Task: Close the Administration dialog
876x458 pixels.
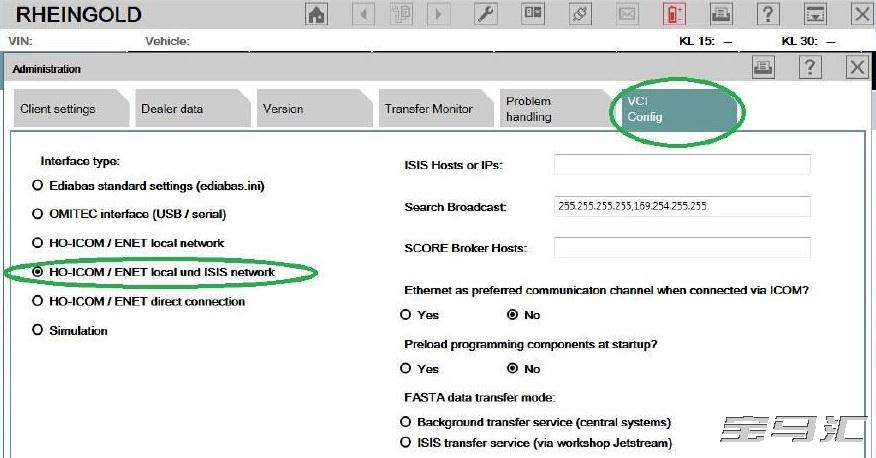Action: click(857, 68)
